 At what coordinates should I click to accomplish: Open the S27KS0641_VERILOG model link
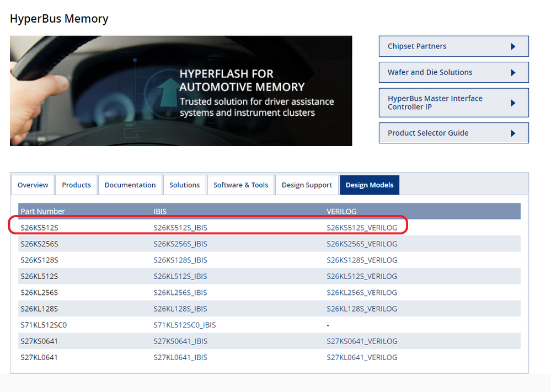[x=362, y=341]
